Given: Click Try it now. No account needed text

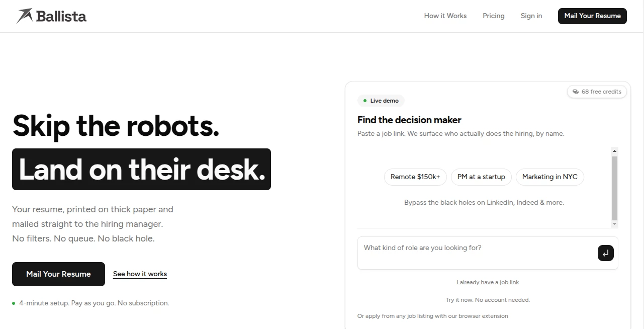Looking at the screenshot, I should (488, 300).
